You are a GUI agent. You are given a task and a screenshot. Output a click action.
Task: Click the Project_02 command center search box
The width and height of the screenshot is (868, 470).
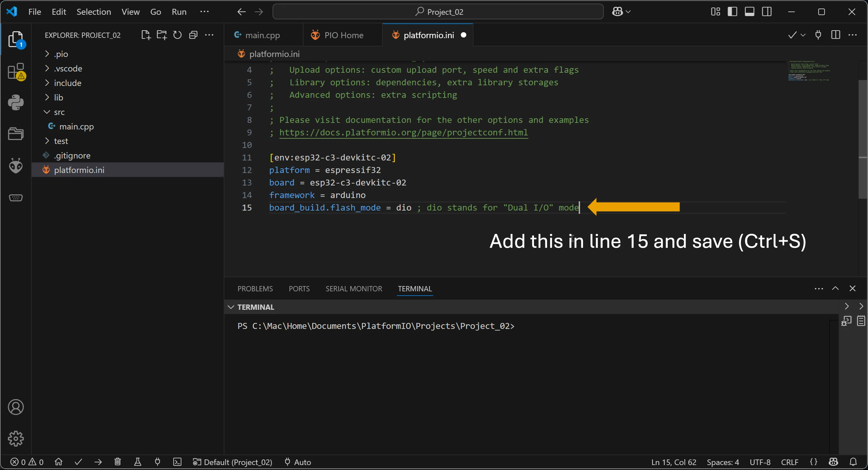click(x=438, y=12)
